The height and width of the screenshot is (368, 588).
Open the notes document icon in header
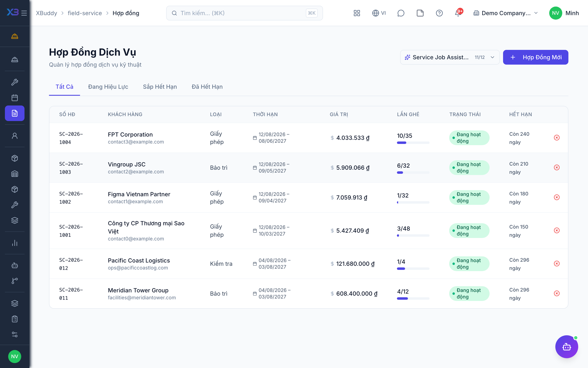pos(420,13)
